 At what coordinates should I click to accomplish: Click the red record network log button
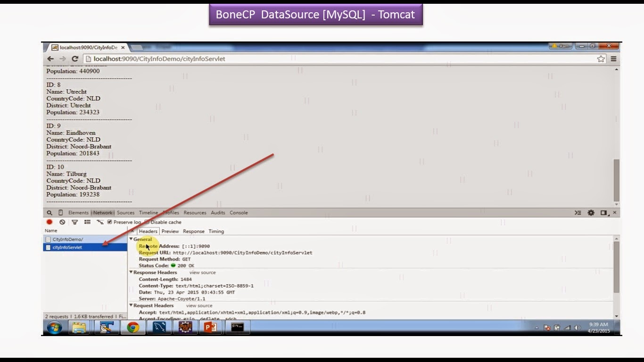(50, 222)
